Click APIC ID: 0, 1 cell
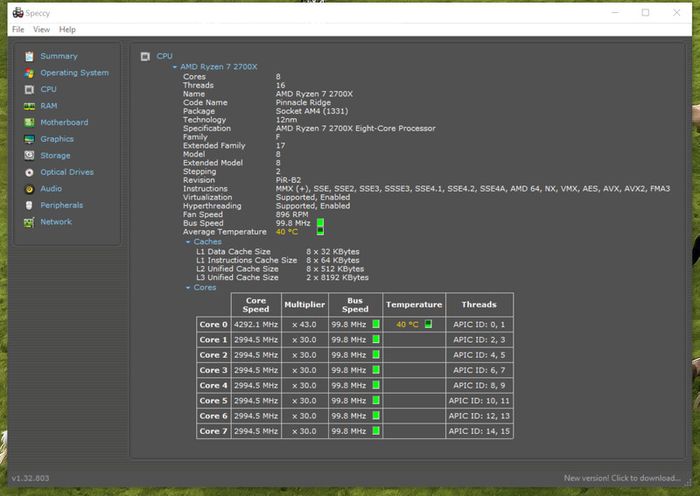 pyautogui.click(x=479, y=324)
